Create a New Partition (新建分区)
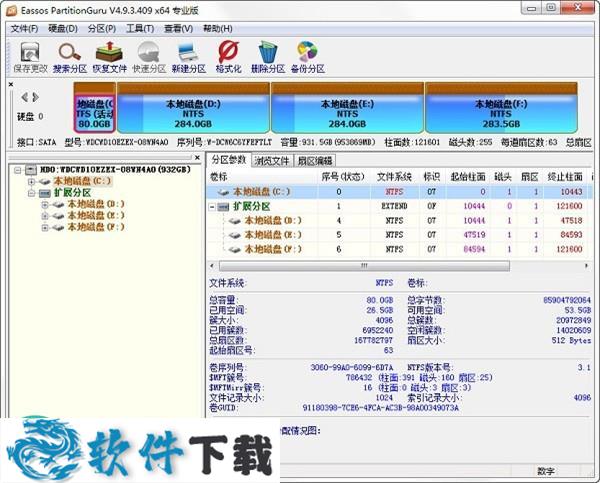This screenshot has width=600, height=483. point(189,57)
